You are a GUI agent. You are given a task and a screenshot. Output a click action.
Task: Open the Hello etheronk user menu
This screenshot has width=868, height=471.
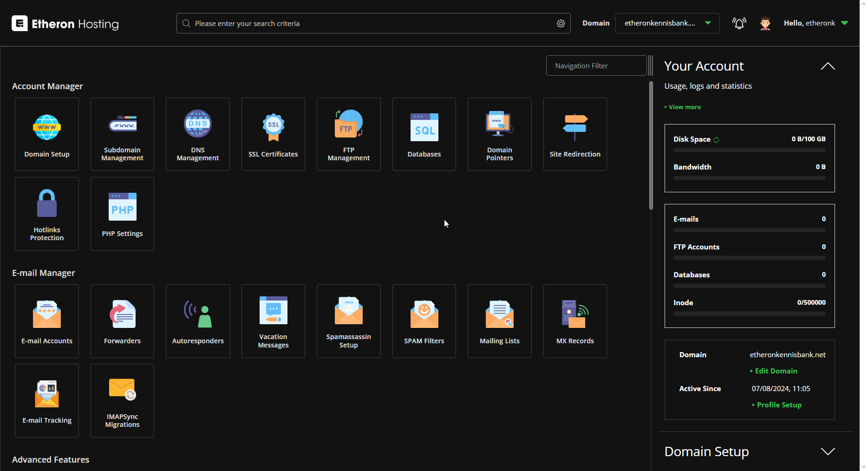pyautogui.click(x=816, y=23)
